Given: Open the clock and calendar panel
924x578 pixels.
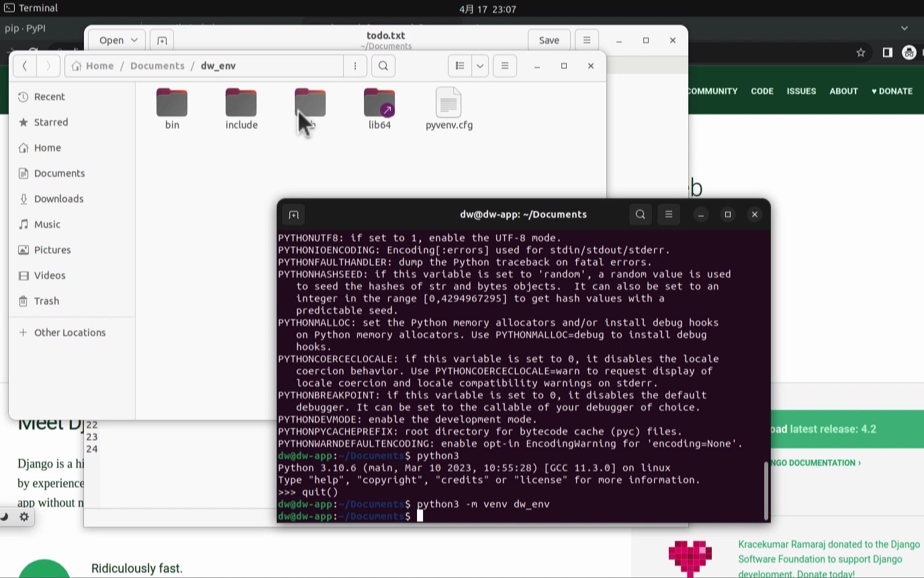Looking at the screenshot, I should point(488,9).
